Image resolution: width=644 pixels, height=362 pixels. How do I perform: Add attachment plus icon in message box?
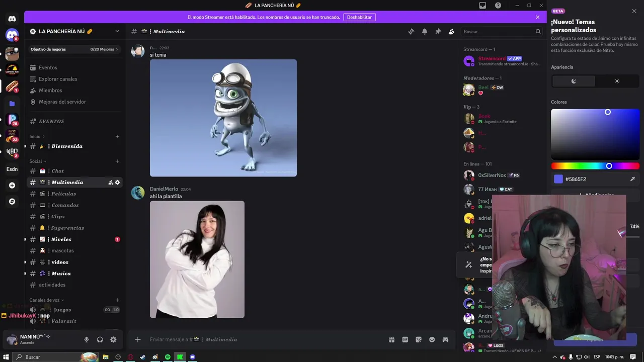click(138, 339)
